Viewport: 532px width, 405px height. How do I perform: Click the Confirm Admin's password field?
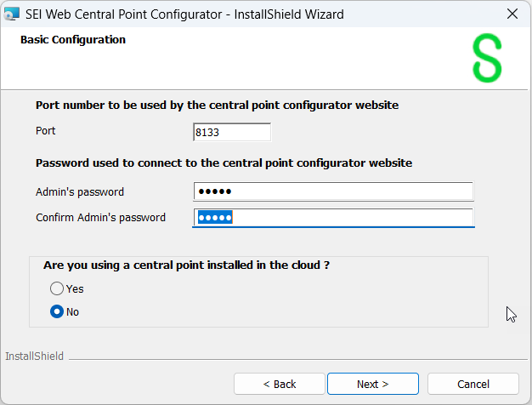(333, 218)
